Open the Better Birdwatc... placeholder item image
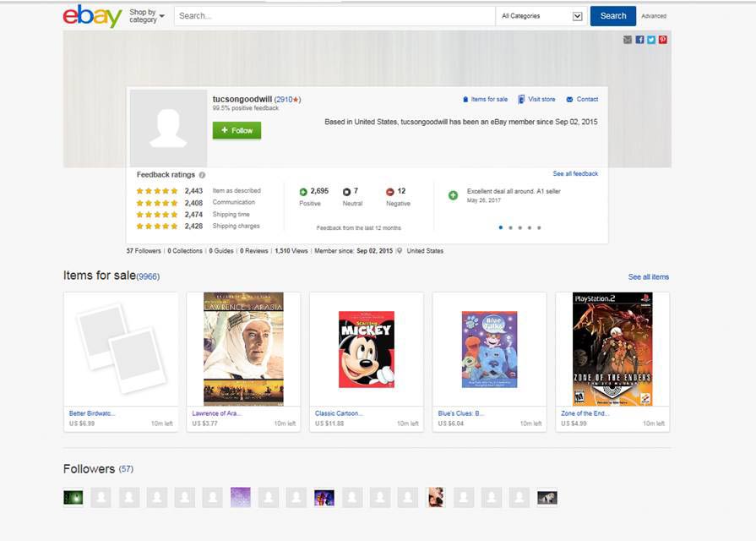Screen dimensions: 756x541 [121, 349]
